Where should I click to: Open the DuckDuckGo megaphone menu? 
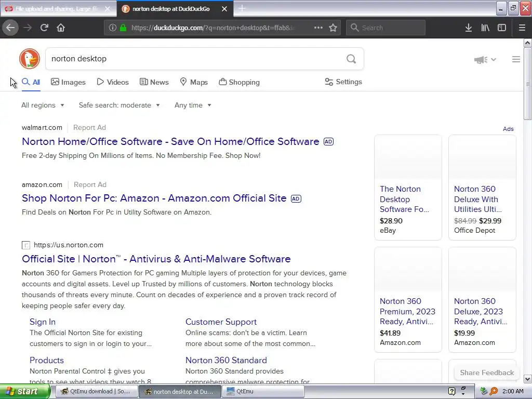[x=485, y=60]
